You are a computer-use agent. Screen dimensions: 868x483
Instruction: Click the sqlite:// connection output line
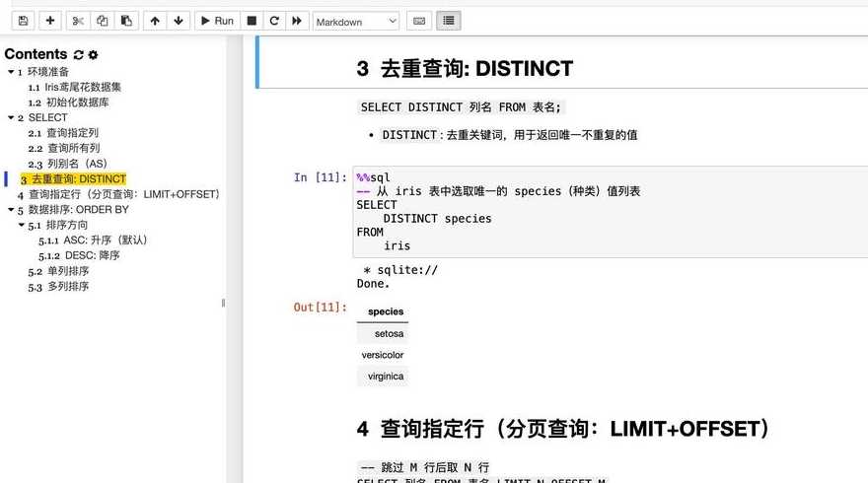click(x=400, y=270)
